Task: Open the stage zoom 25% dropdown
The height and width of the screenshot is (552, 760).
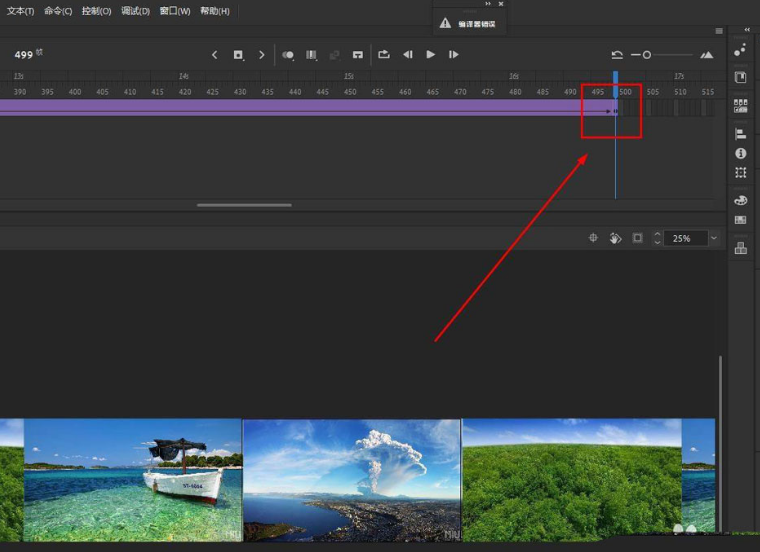Action: point(713,238)
